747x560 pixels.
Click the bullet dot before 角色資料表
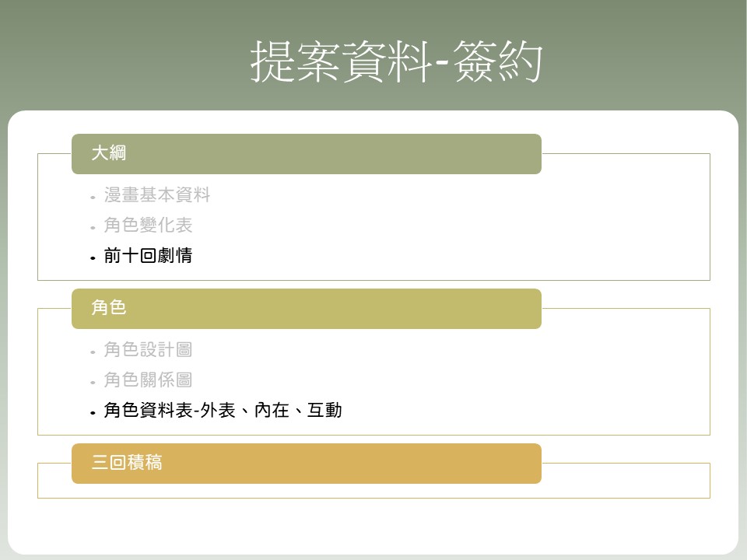(x=93, y=412)
